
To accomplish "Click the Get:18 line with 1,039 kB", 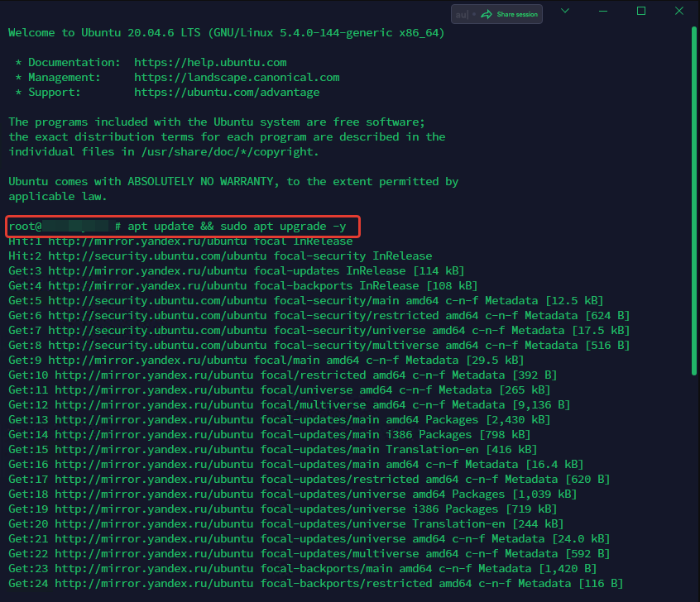I will point(292,494).
